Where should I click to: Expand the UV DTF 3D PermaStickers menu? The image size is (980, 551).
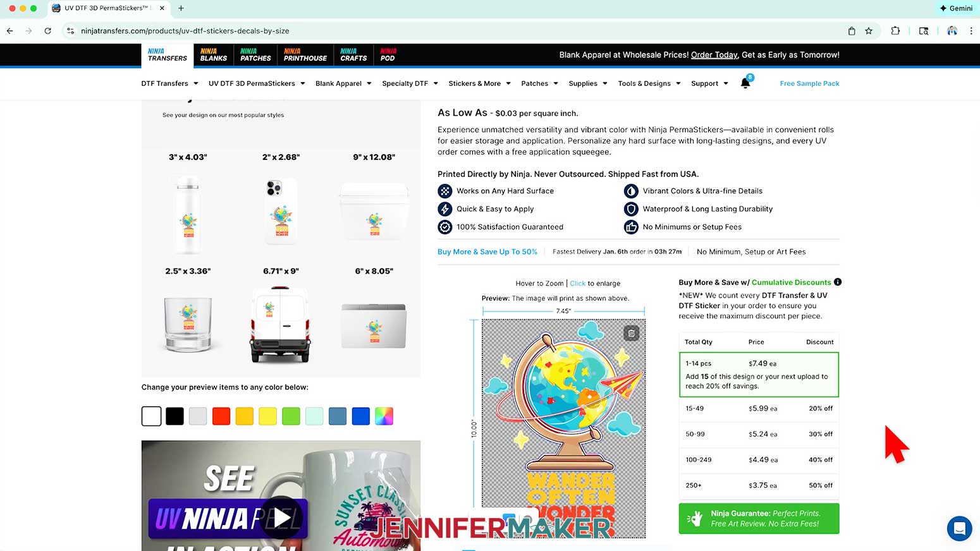257,83
